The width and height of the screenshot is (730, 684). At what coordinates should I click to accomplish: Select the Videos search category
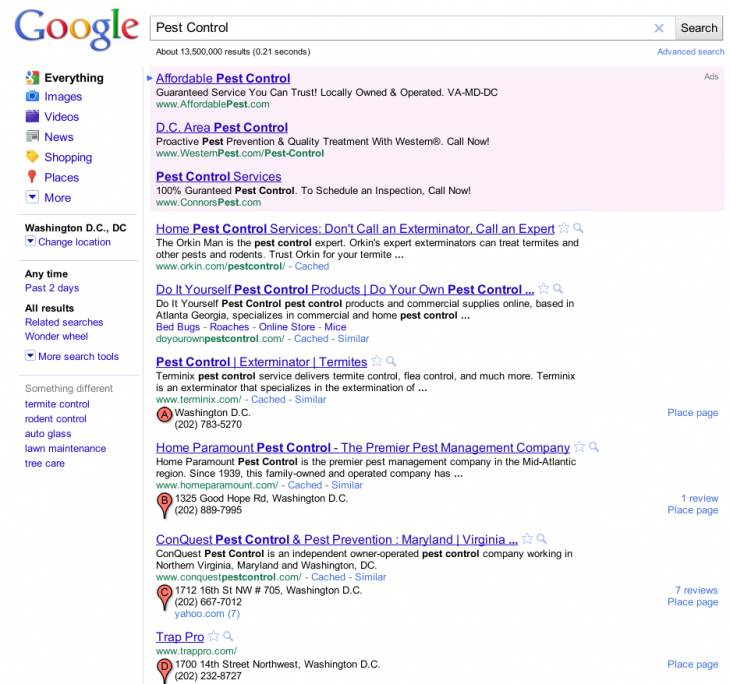[x=61, y=117]
